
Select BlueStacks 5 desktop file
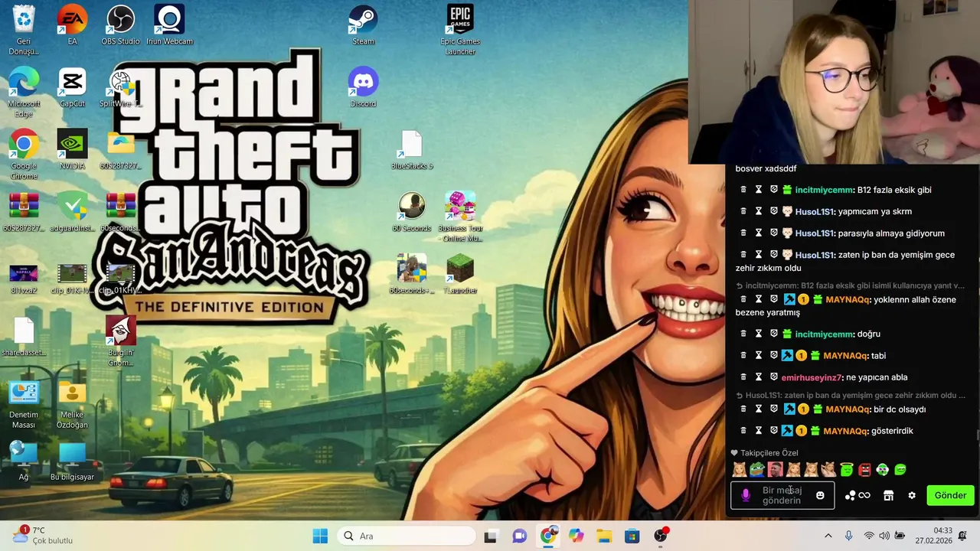point(412,149)
